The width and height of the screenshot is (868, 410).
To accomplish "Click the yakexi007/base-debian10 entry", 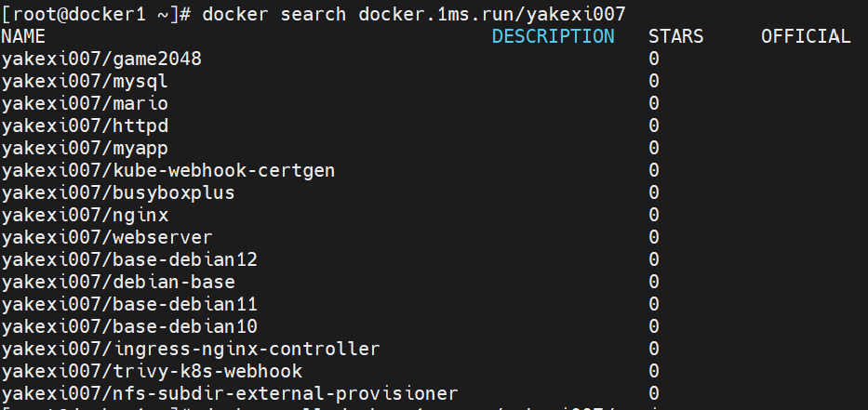I will tap(129, 326).
